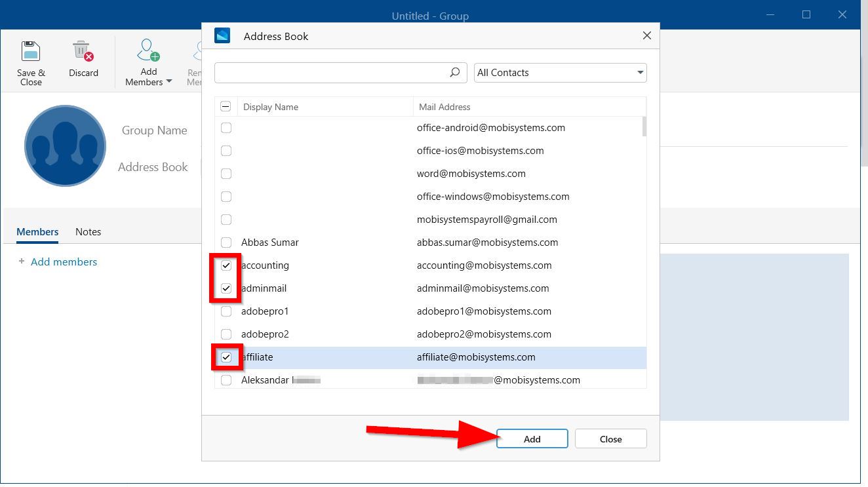Screen dimensions: 868x487
Task: Check the word@mobisystems.com checkbox
Action: point(226,174)
